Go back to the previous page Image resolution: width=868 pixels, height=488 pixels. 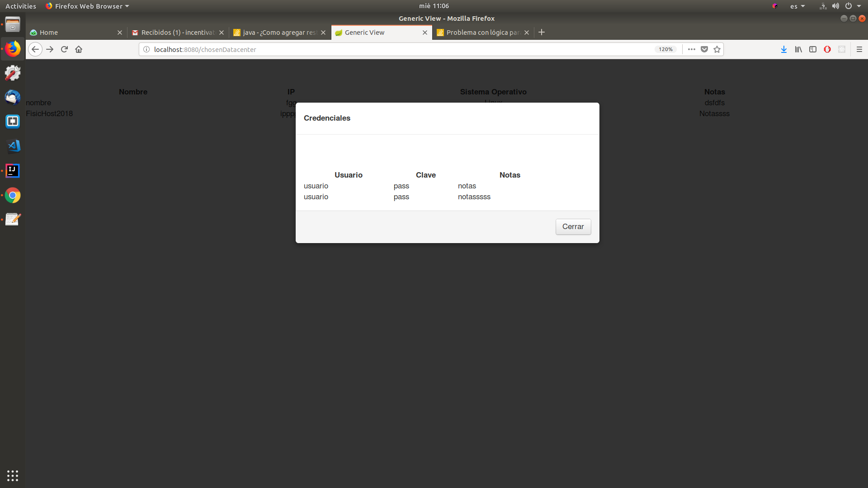[35, 49]
